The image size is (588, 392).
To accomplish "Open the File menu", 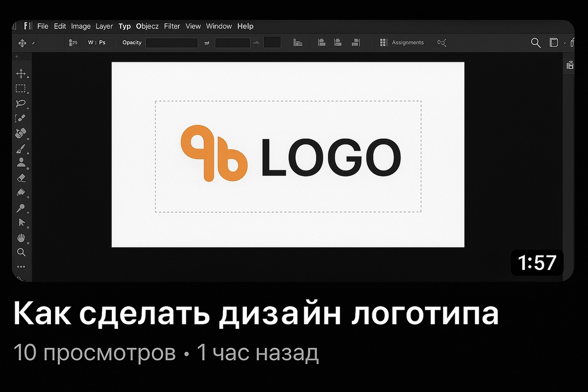I will click(43, 26).
